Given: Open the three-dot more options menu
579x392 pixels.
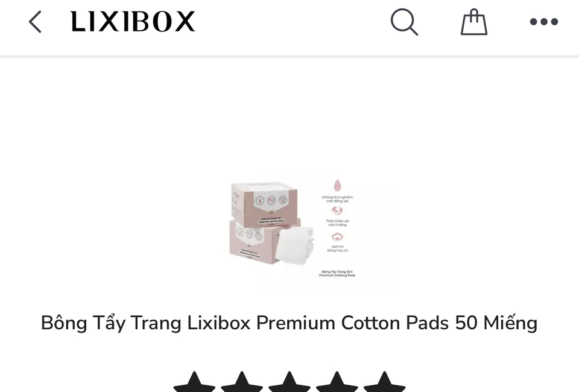Looking at the screenshot, I should click(543, 22).
